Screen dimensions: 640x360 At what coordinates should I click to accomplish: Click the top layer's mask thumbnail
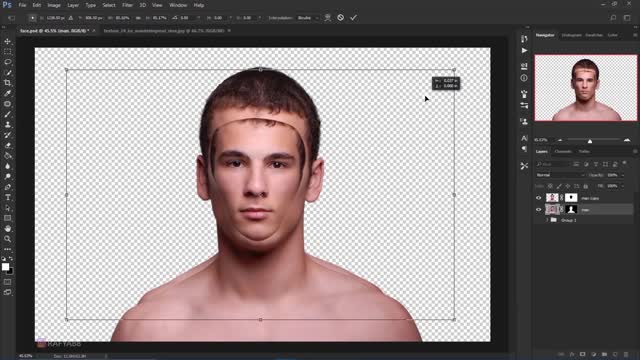click(571, 198)
